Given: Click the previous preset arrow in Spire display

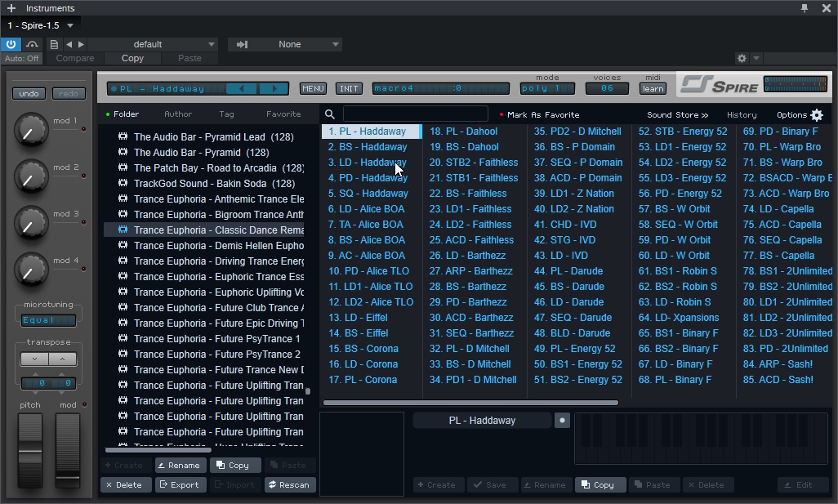Looking at the screenshot, I should tap(241, 88).
